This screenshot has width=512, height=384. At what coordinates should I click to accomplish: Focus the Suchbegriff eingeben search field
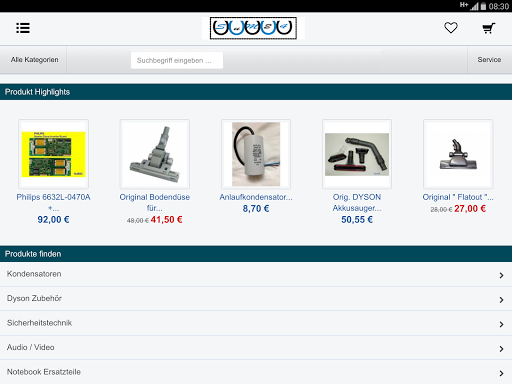click(x=177, y=60)
